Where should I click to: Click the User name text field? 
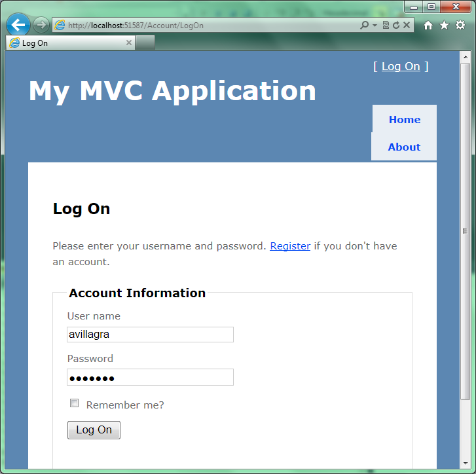[x=151, y=335]
